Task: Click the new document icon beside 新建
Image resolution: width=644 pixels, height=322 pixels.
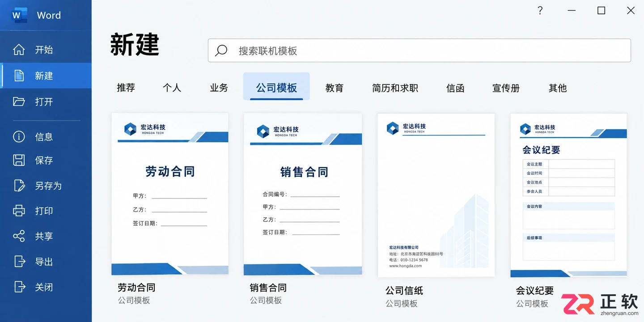Action: tap(19, 76)
